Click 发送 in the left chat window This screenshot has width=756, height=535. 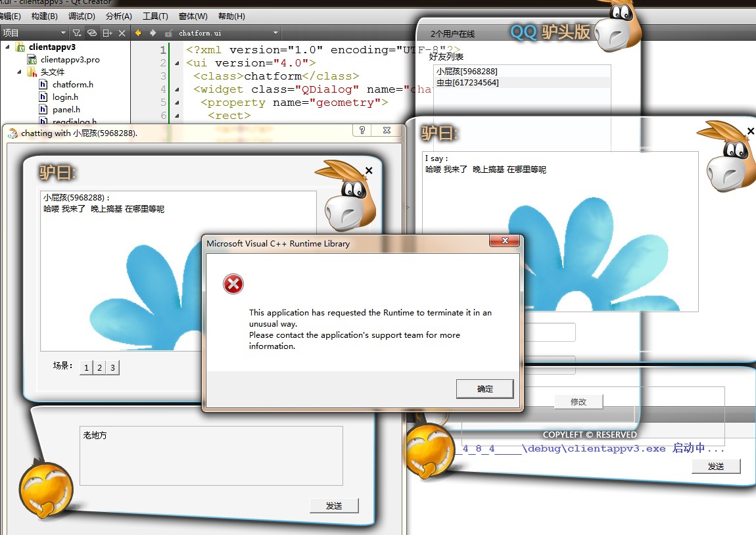click(x=334, y=505)
